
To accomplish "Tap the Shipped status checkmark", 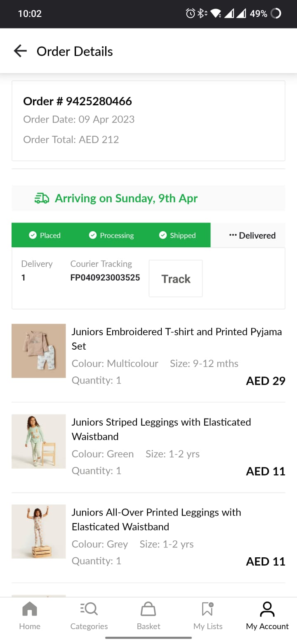I will pyautogui.click(x=163, y=235).
